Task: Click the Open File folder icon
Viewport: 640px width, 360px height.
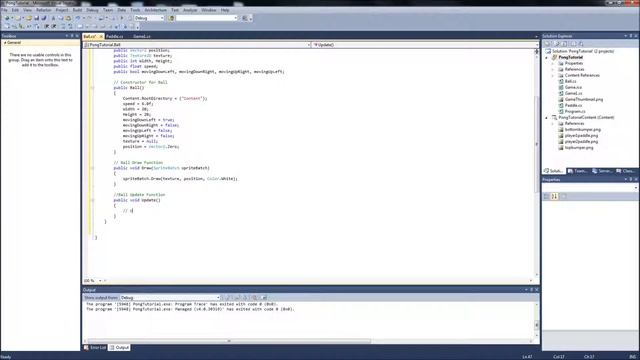Action: 29,18
